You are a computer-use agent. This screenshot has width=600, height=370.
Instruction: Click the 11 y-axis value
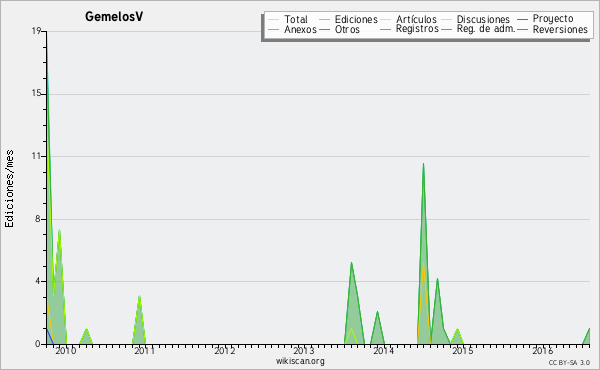click(36, 156)
